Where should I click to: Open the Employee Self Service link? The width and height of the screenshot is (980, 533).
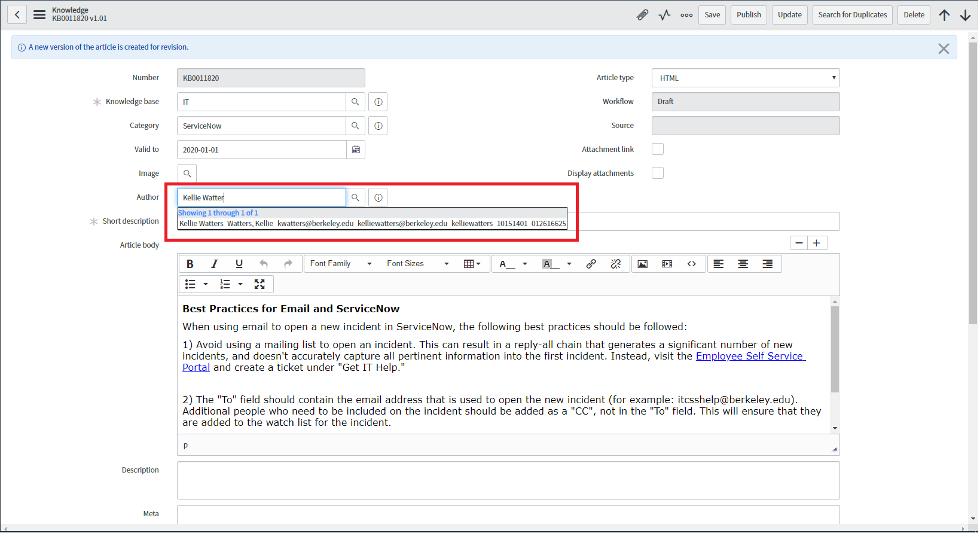(x=749, y=356)
